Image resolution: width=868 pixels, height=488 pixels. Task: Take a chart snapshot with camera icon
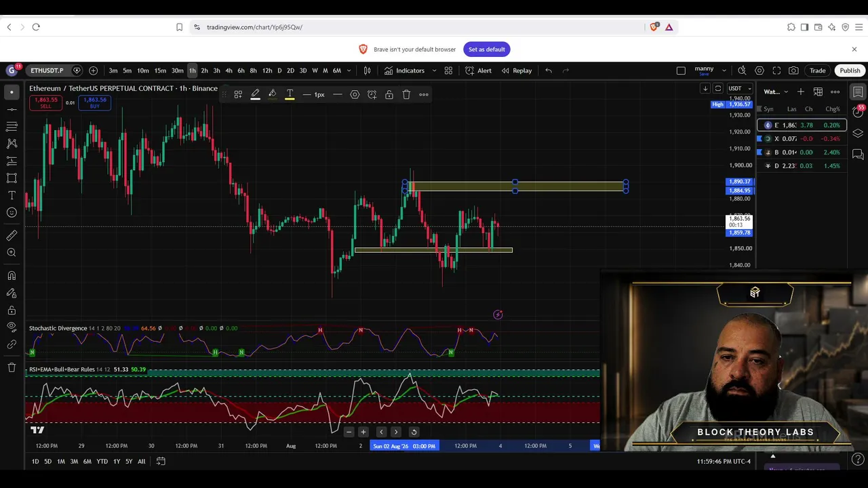pos(793,70)
